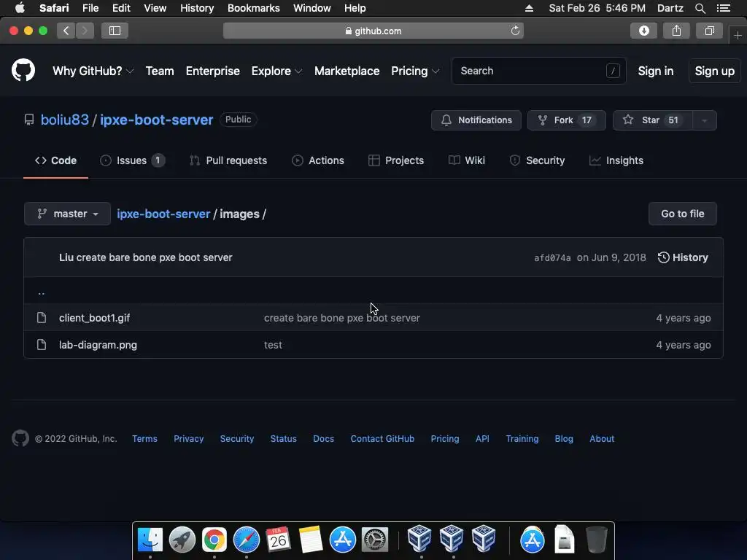747x560 pixels.
Task: Star the ipxe-boot-server repository
Action: pyautogui.click(x=652, y=120)
